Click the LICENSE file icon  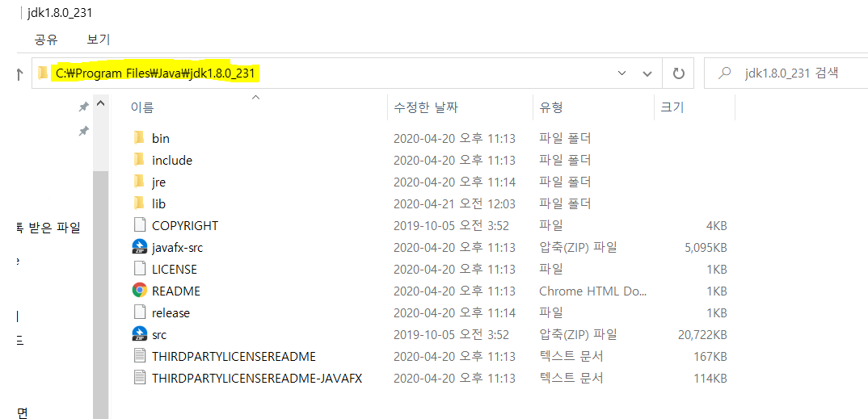(x=140, y=269)
